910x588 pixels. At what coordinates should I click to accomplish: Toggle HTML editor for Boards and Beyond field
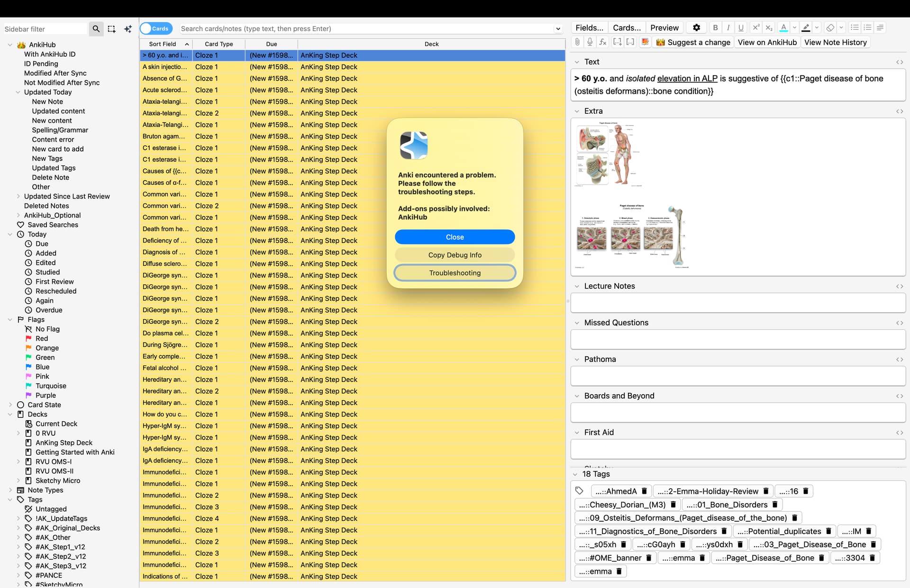tap(900, 396)
